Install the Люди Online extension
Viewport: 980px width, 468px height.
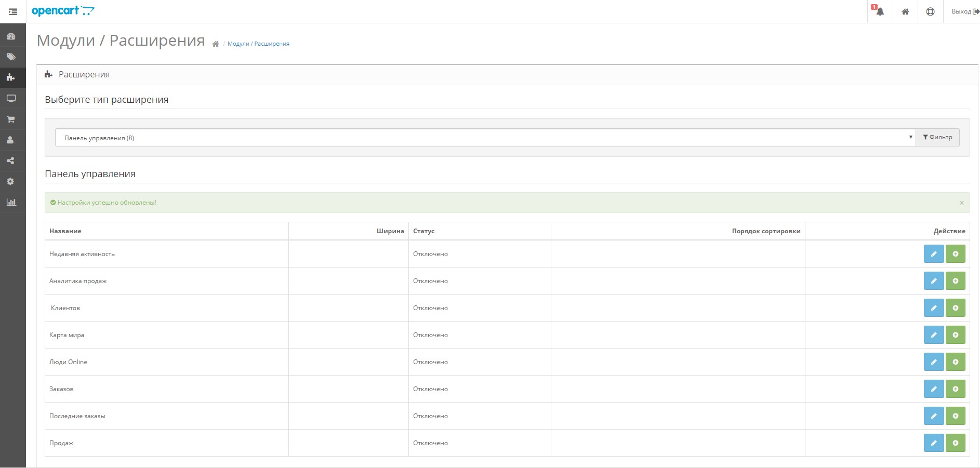[x=955, y=362]
